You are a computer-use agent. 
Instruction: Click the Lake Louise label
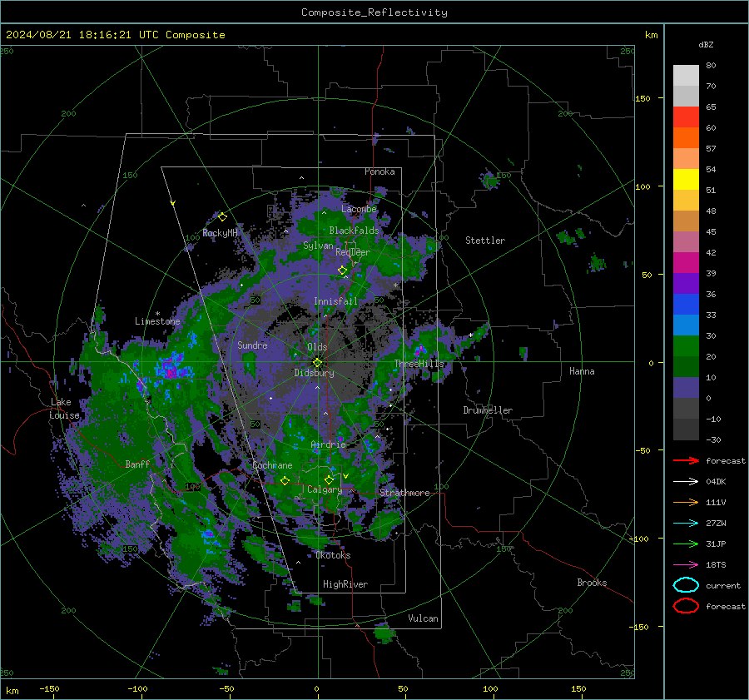click(x=64, y=409)
